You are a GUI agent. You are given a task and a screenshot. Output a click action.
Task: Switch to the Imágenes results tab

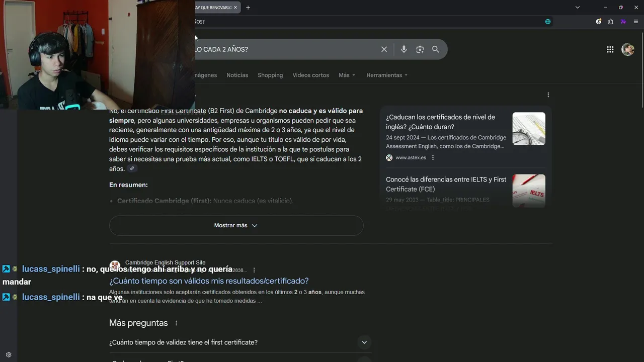206,75
